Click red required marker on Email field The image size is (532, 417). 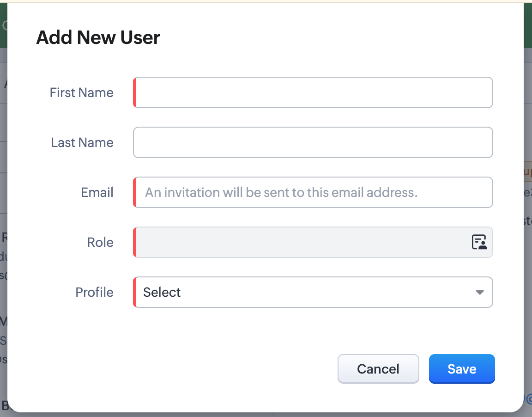click(134, 192)
